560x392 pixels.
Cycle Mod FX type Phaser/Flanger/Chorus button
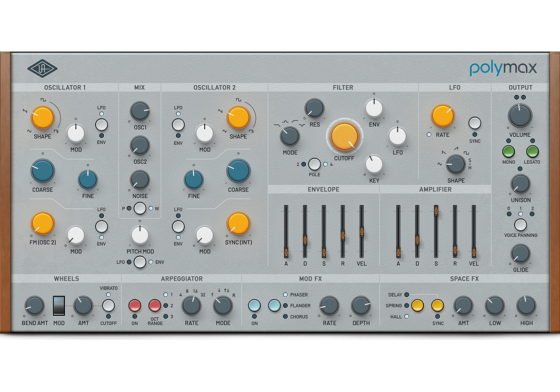click(274, 306)
